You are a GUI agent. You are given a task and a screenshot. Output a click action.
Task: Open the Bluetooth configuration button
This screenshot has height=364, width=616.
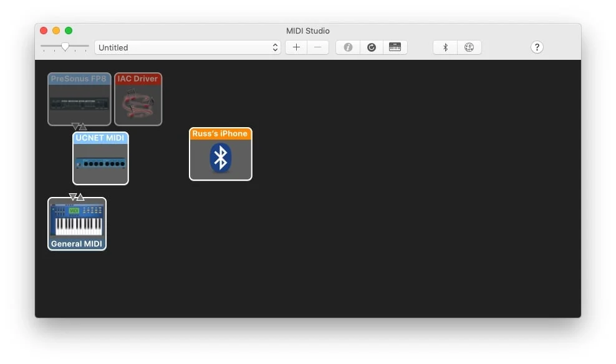(445, 47)
